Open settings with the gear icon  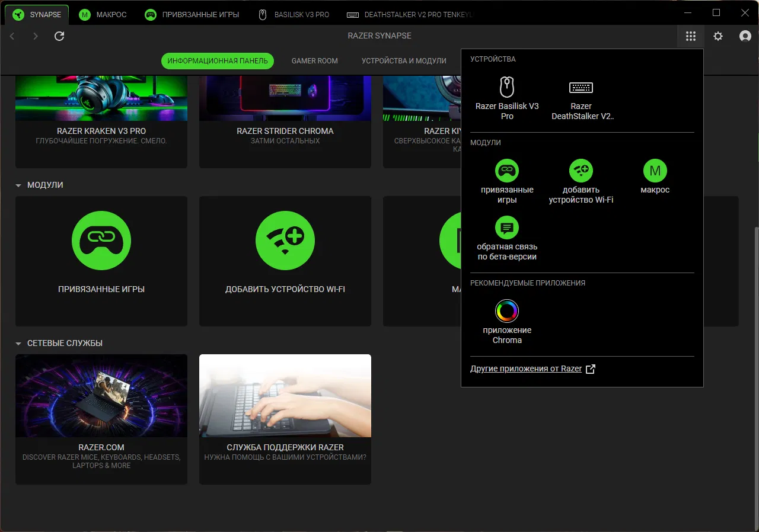tap(718, 36)
